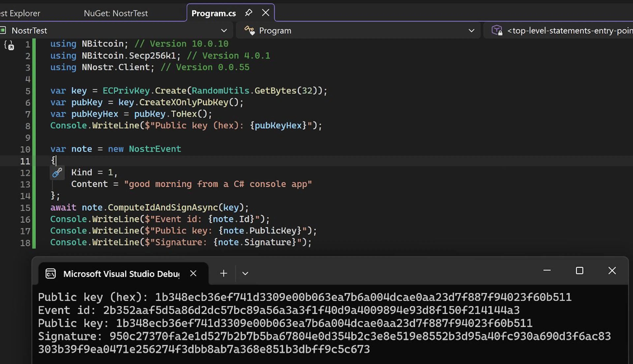Close the Microsoft Visual Studio Debug console tab
Image resolution: width=633 pixels, height=364 pixels.
[193, 273]
